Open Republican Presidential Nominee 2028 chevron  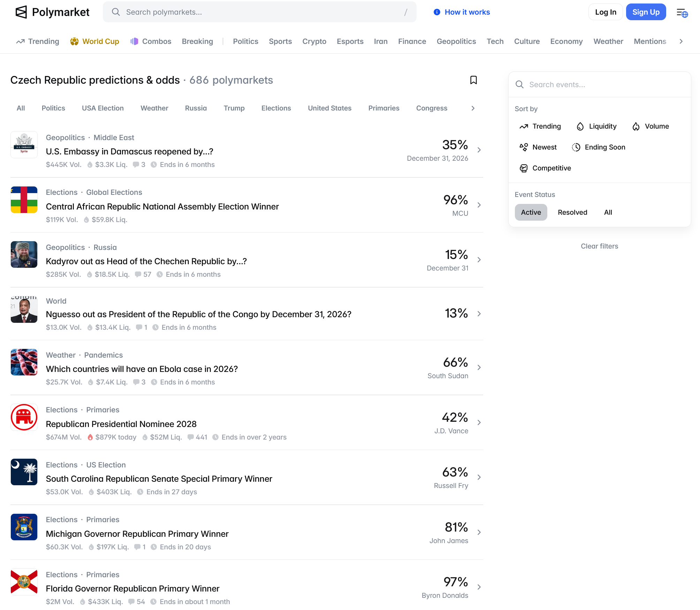click(479, 422)
